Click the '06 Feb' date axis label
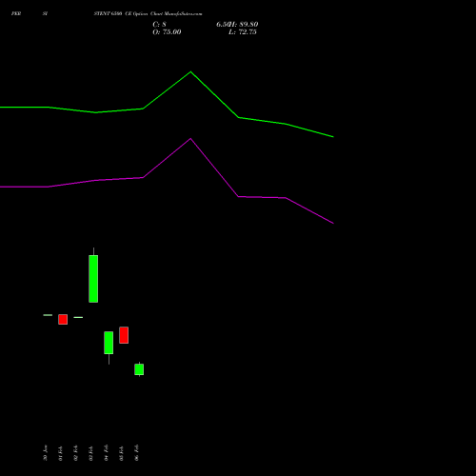 [136, 453]
